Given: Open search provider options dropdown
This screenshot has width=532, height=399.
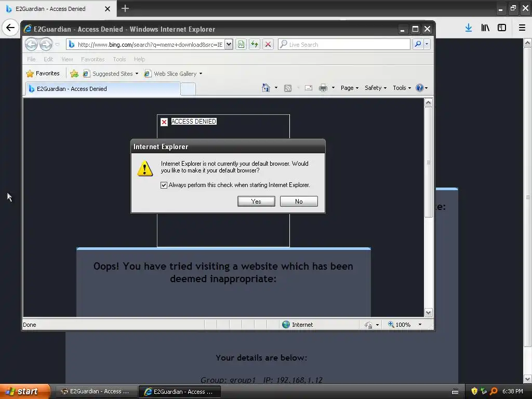Looking at the screenshot, I should coord(427,44).
